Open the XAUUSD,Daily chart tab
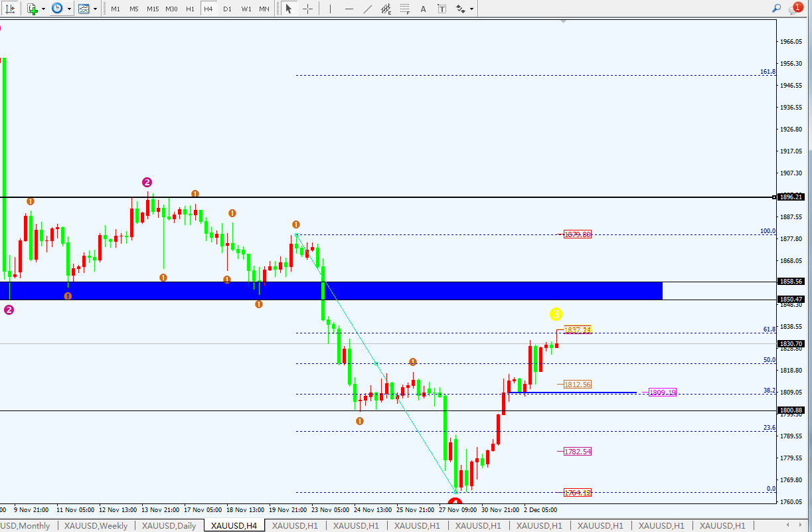The height and width of the screenshot is (532, 812). 169,525
